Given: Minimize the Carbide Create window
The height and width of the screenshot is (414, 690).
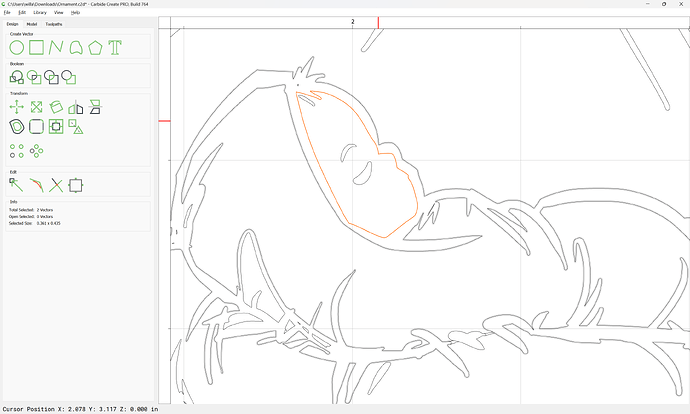Looking at the screenshot, I should [x=648, y=4].
